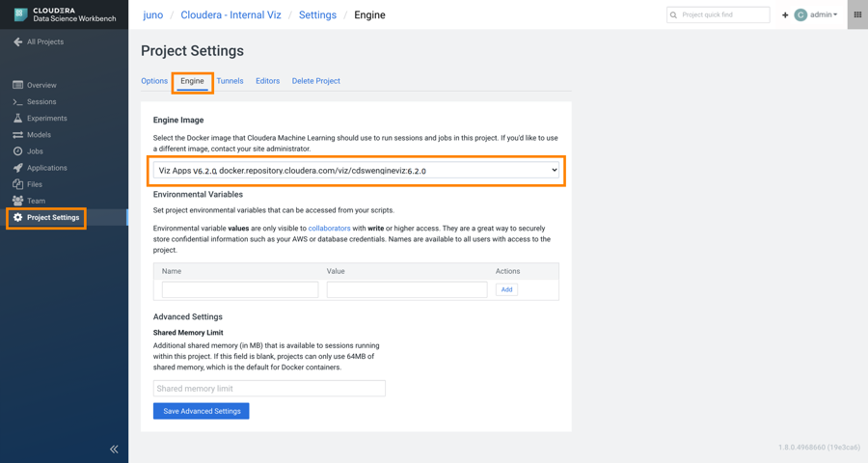Screen dimensions: 868x463
Task: Click the Experiments flask icon
Action: click(x=17, y=119)
